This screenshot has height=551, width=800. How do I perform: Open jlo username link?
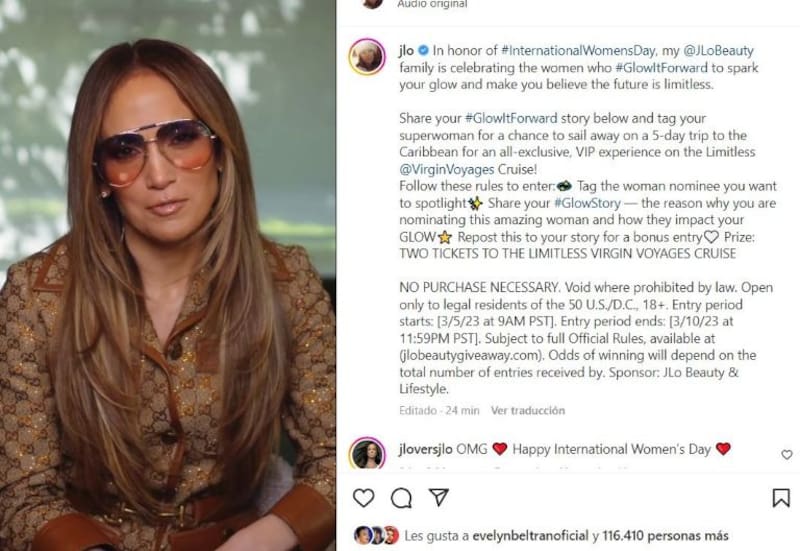click(406, 51)
